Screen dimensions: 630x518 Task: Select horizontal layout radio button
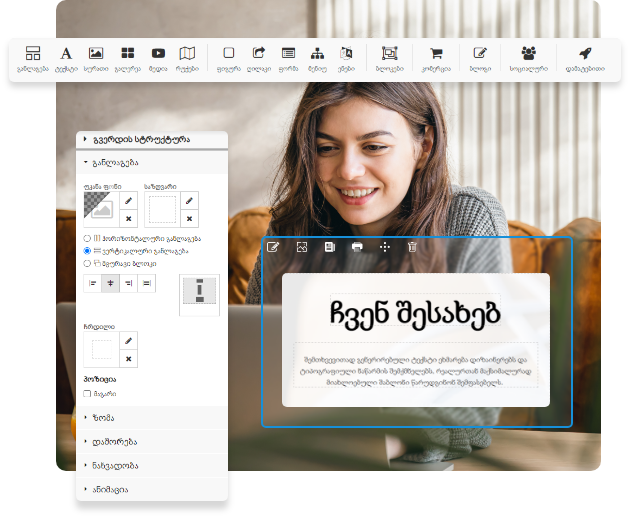(x=88, y=238)
